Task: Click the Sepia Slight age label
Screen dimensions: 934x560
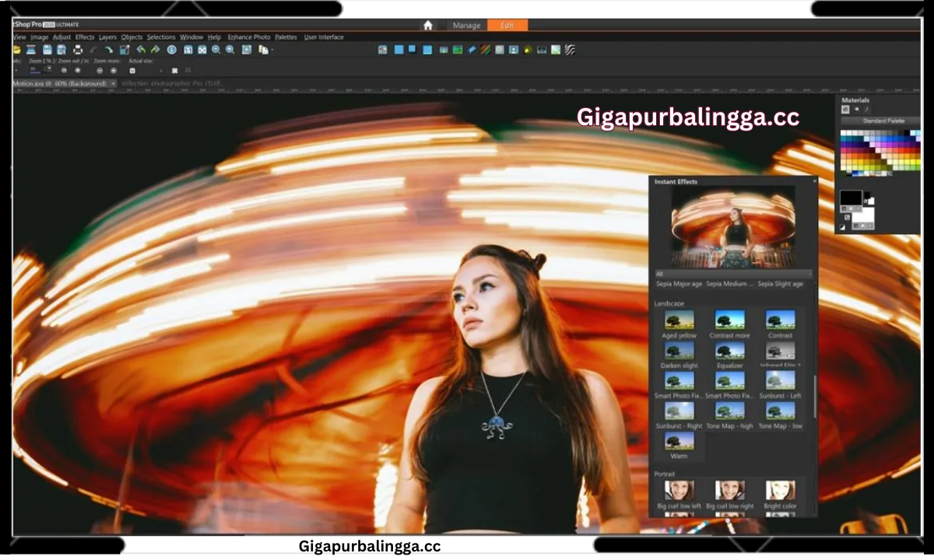Action: [x=780, y=284]
